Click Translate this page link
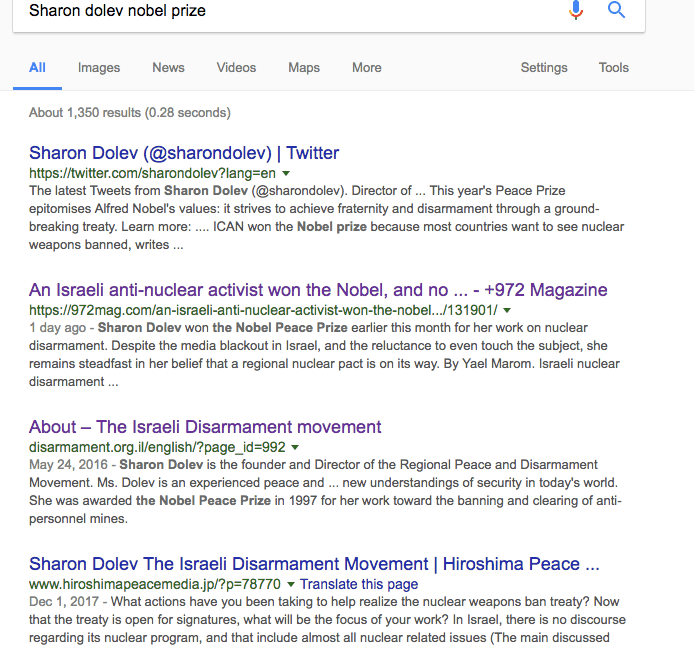 pos(359,584)
